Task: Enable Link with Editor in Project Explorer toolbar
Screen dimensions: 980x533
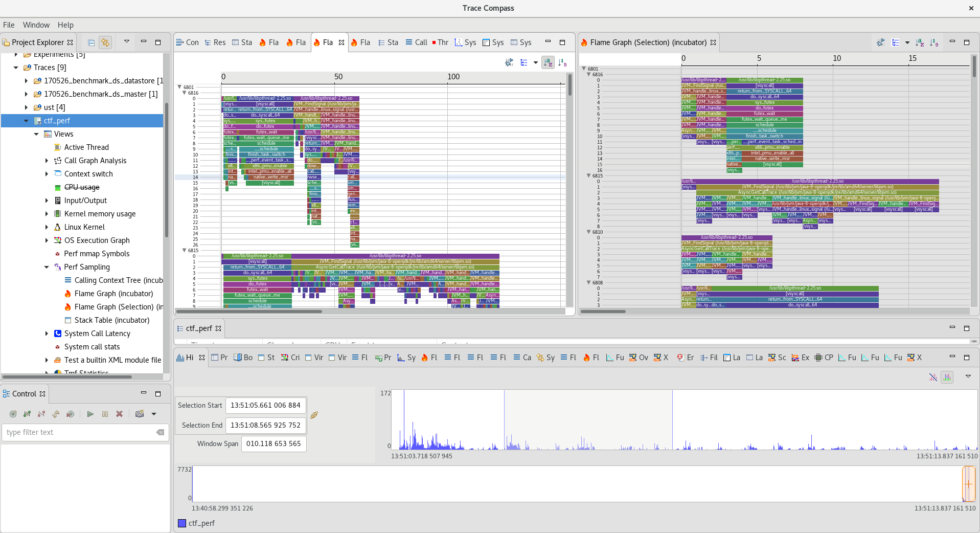Action: 105,42
